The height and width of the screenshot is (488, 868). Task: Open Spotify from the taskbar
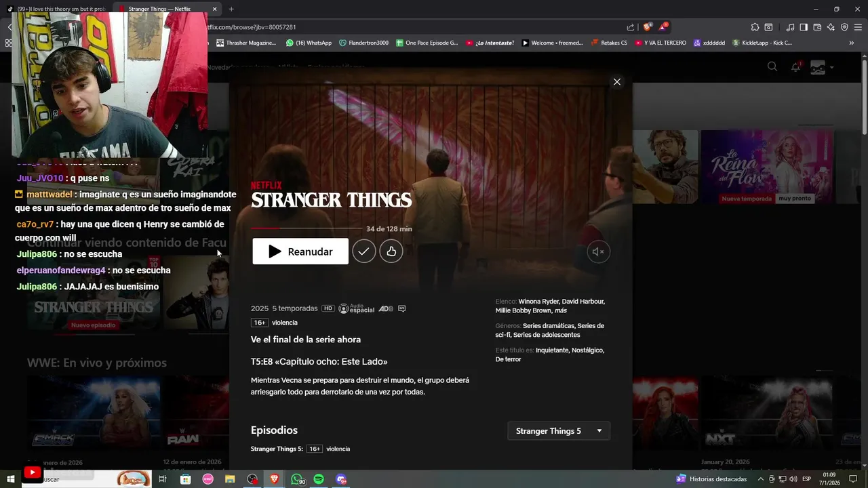click(x=319, y=479)
